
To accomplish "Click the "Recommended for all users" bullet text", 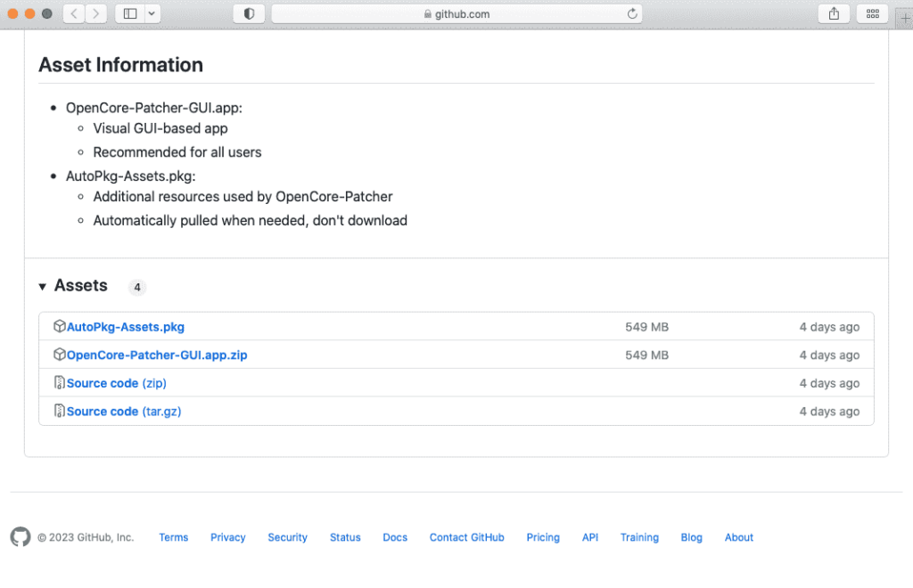I will click(x=177, y=151).
